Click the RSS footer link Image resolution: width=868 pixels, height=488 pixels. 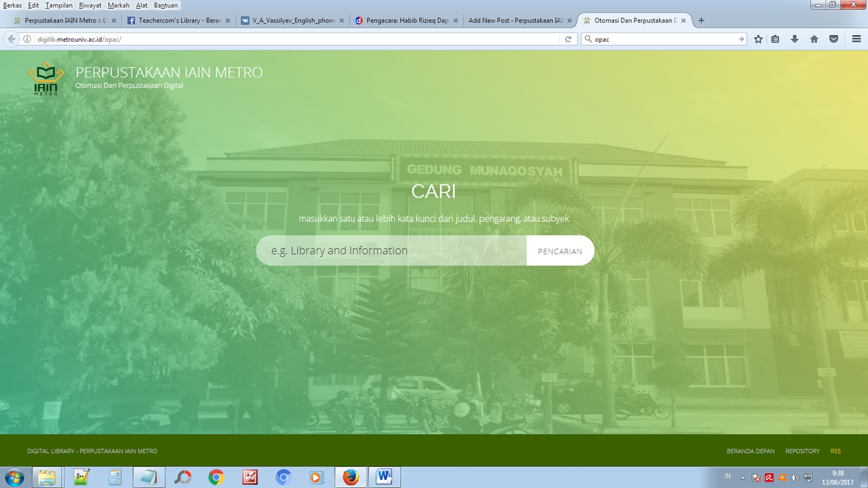[x=835, y=451]
